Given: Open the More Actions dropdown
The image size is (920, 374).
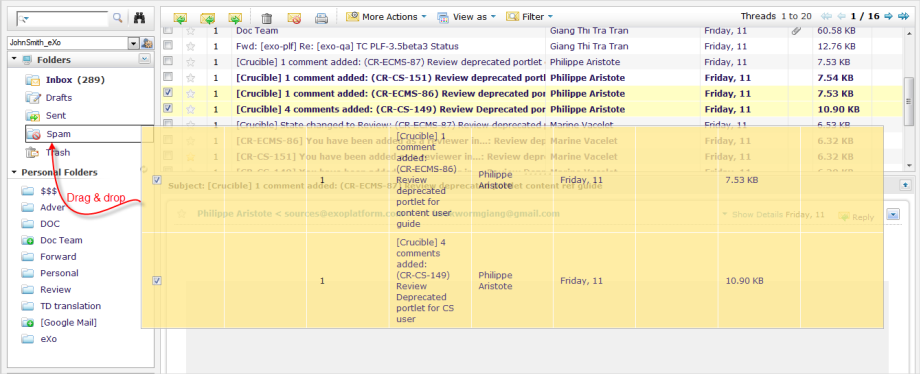Looking at the screenshot, I should click(x=386, y=17).
